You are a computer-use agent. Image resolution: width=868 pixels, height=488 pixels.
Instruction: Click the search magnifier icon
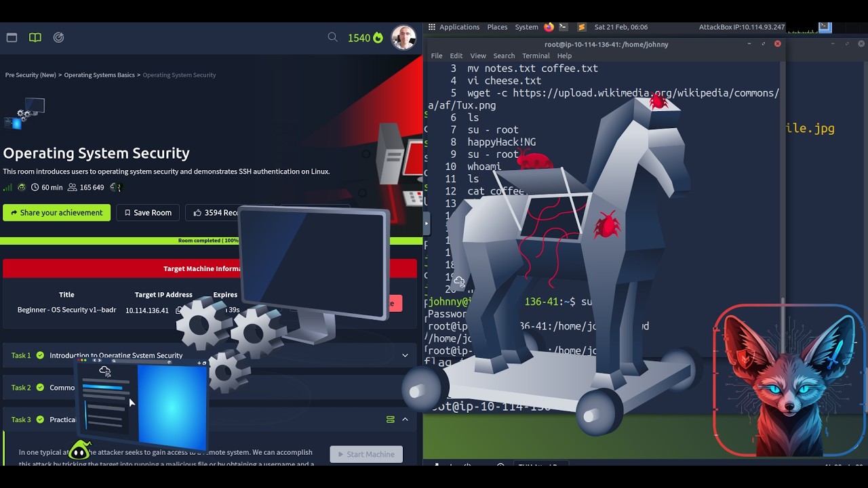(x=332, y=37)
